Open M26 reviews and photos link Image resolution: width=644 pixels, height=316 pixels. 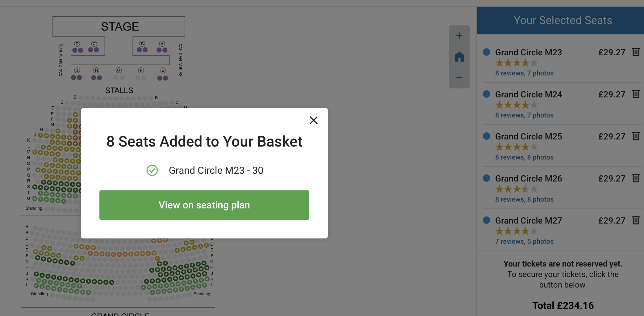[524, 199]
